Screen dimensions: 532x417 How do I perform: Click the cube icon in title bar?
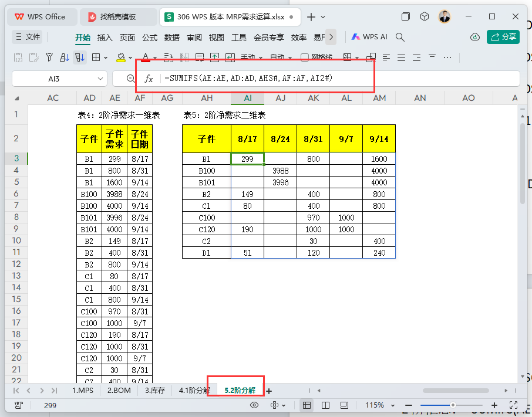[x=425, y=16]
